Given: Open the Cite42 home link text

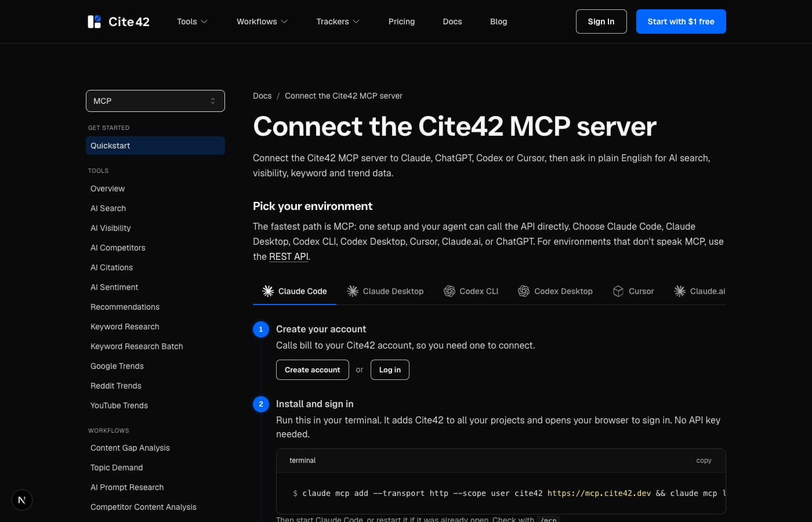Looking at the screenshot, I should [129, 21].
